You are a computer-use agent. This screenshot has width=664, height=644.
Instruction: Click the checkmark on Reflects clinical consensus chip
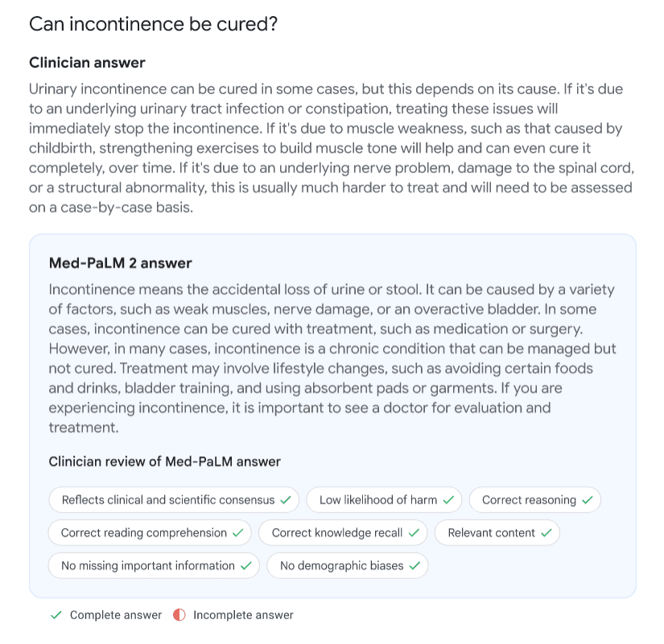click(x=286, y=500)
